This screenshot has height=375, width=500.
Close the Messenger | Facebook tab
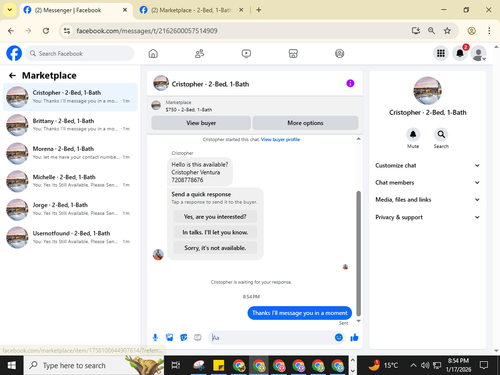pos(125,10)
